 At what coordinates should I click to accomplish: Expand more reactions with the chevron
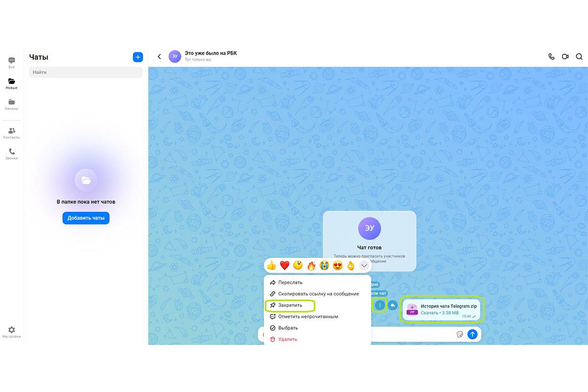pyautogui.click(x=364, y=266)
